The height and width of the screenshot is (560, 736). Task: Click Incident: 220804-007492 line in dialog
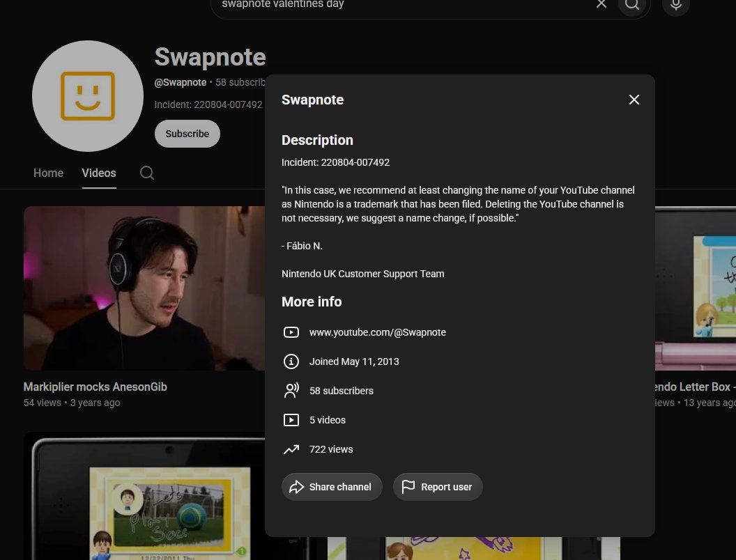pyautogui.click(x=336, y=162)
